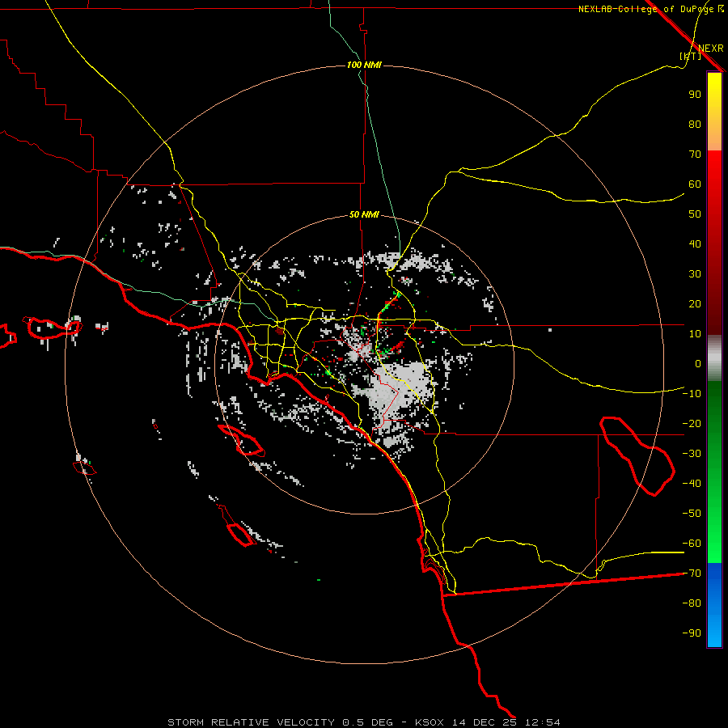Click the 90 value on the velocity scale

coord(695,95)
